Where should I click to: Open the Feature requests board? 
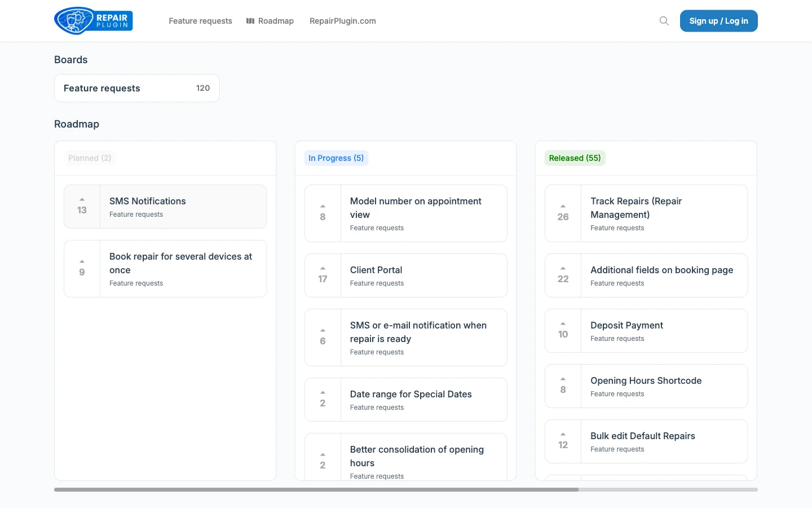coord(136,88)
